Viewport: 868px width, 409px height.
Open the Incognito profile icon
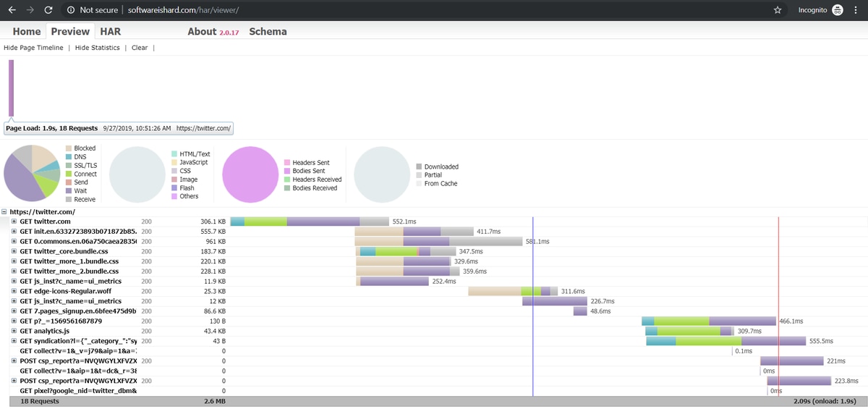pyautogui.click(x=838, y=10)
